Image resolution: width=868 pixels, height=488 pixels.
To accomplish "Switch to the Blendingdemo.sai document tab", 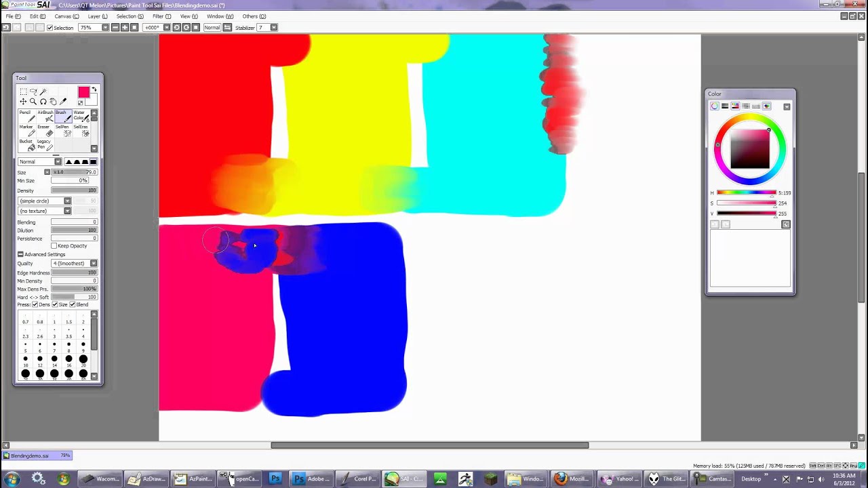I will click(37, 456).
